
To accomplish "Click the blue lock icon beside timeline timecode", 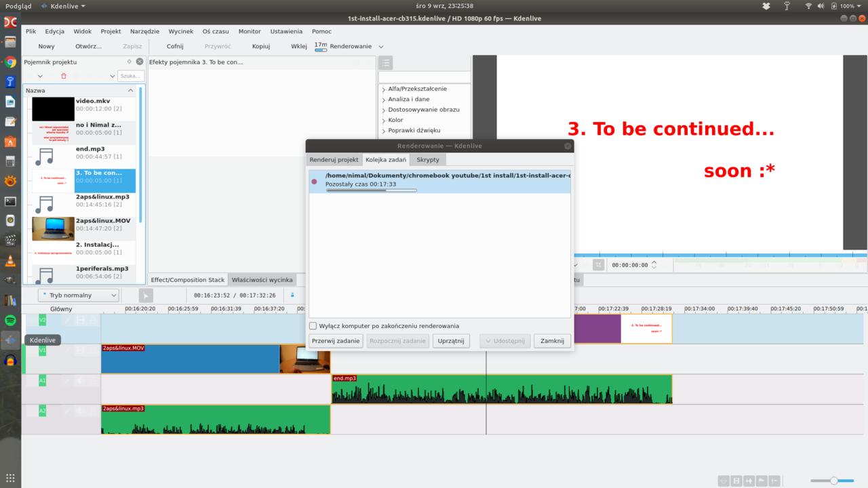I will point(292,295).
